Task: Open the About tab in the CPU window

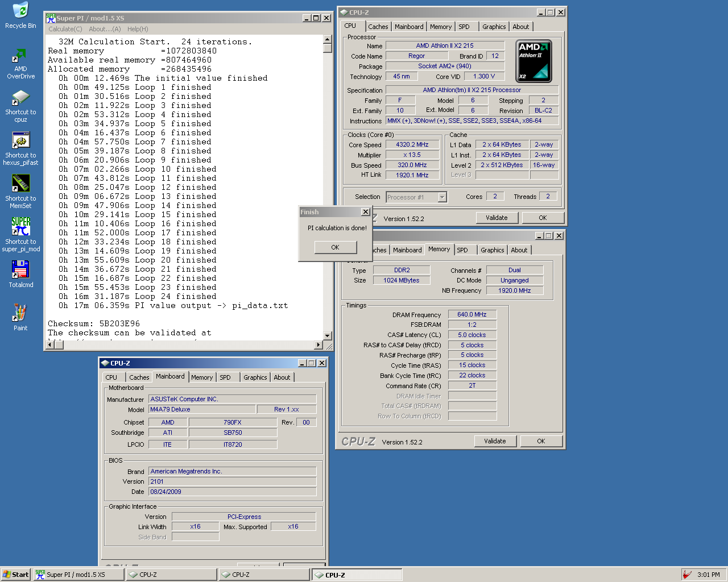Action: tap(520, 27)
